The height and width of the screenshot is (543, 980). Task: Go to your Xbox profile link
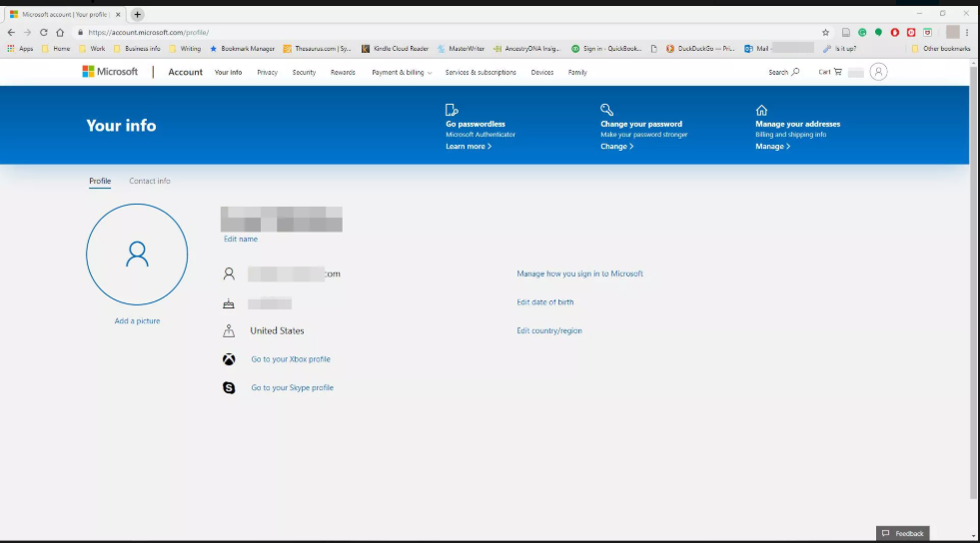click(x=291, y=359)
